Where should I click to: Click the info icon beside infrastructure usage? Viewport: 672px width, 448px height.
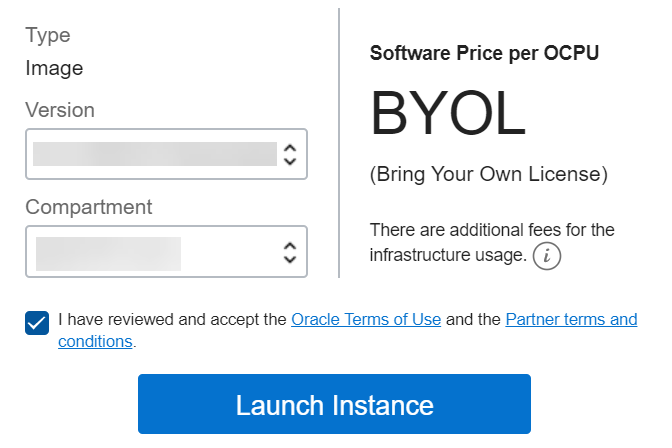547,256
